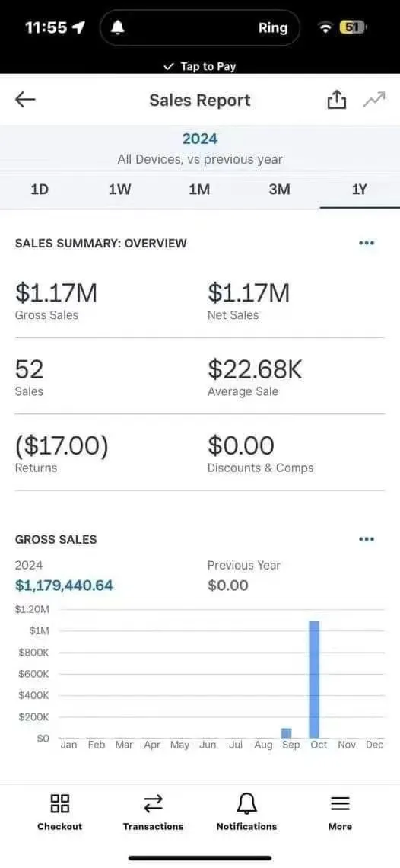Open the Checkout grid icon
The height and width of the screenshot is (868, 400).
click(x=60, y=803)
